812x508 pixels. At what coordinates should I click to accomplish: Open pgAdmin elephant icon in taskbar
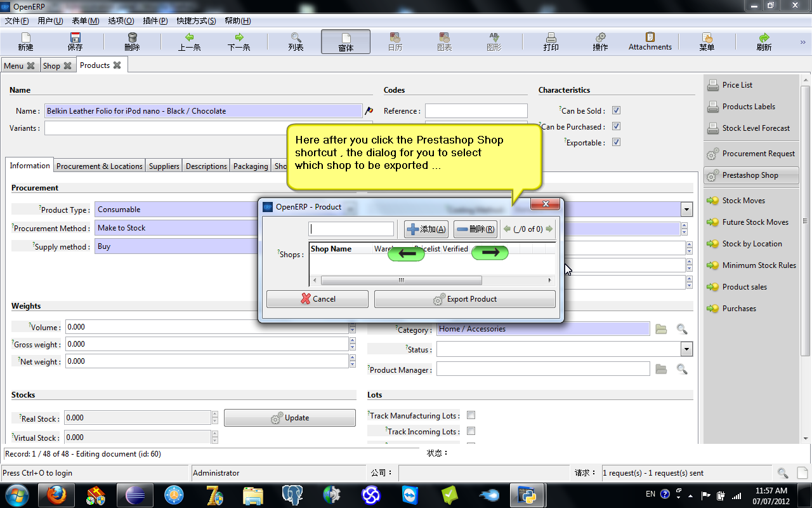pos(292,495)
